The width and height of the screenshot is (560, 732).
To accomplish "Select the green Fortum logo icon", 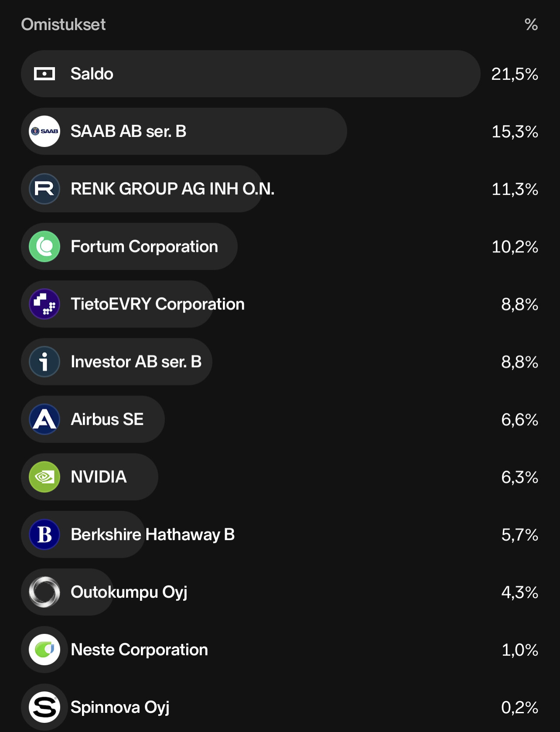I will point(44,246).
